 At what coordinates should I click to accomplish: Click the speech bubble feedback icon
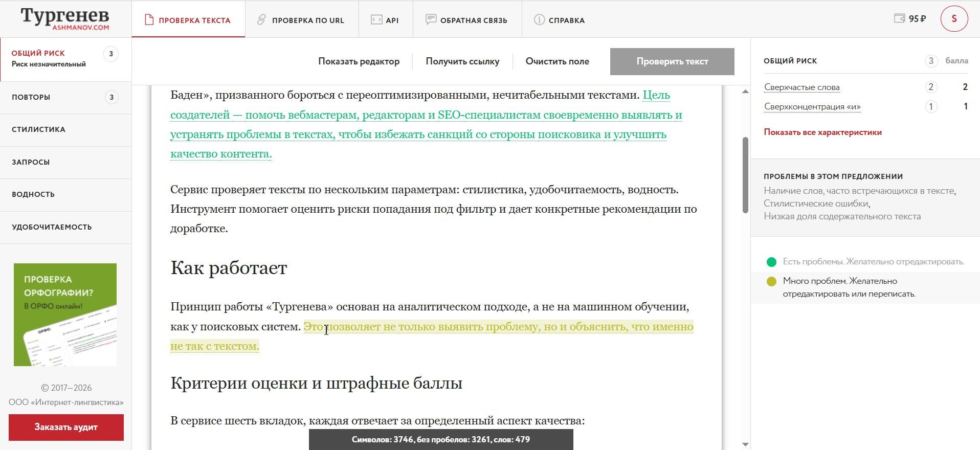point(431,20)
